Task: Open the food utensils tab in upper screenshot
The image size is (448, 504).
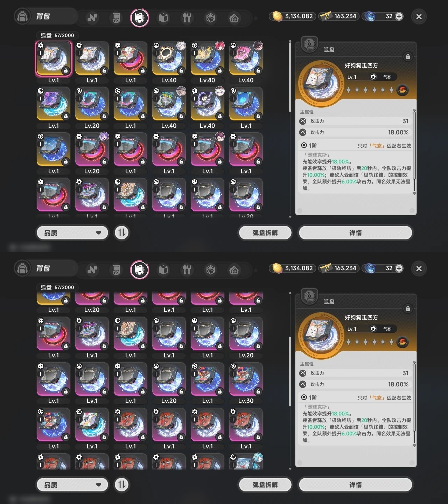Action: [187, 18]
